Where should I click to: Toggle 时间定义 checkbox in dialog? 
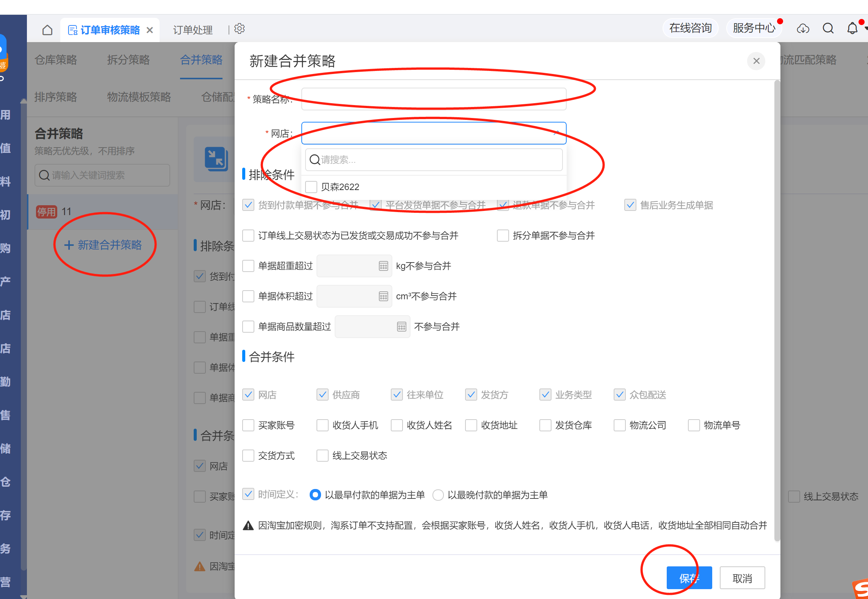click(x=248, y=494)
